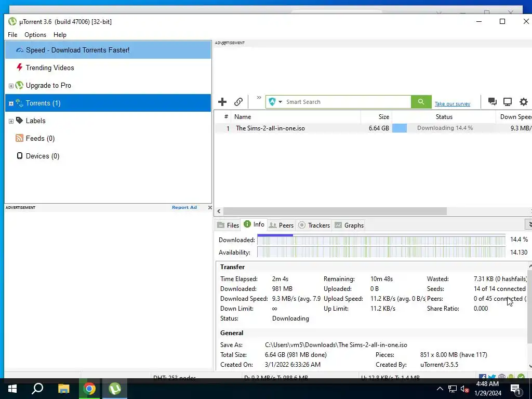Screen dimensions: 532x399
Task: Open the search provider shield dropdown
Action: coord(275,102)
